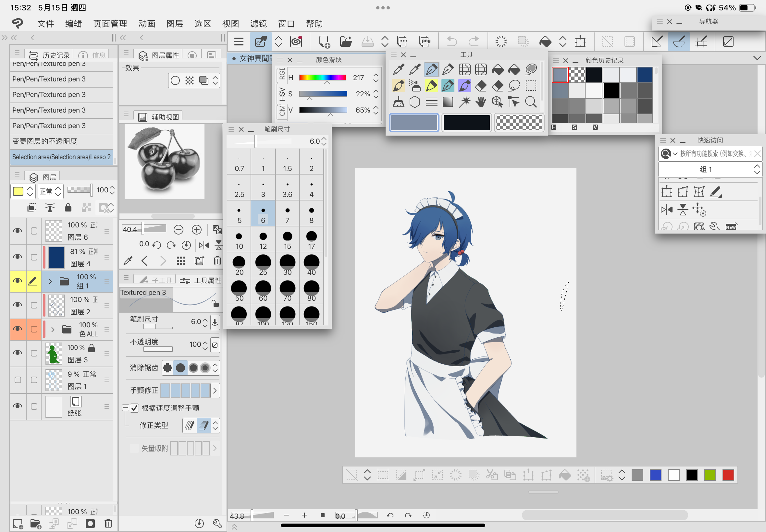Select the rectangular marquee selection tool

click(x=530, y=86)
